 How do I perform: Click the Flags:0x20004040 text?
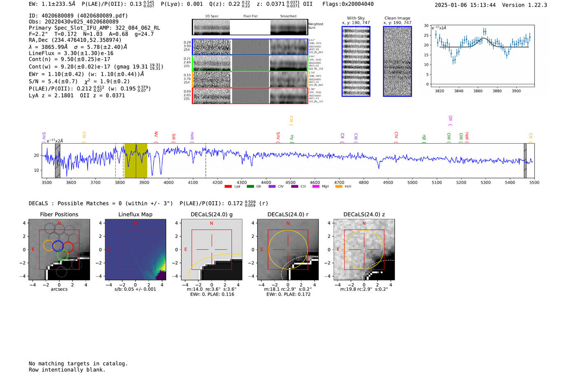pos(348,4)
